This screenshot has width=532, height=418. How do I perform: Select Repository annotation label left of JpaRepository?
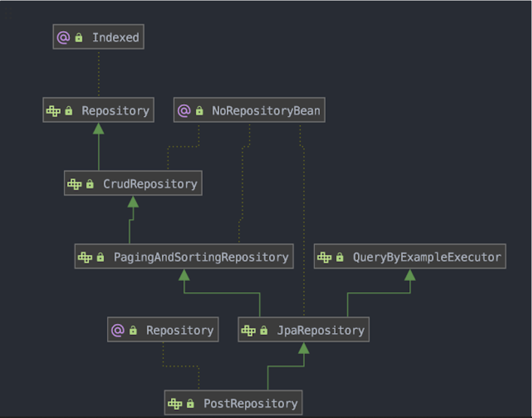180,330
